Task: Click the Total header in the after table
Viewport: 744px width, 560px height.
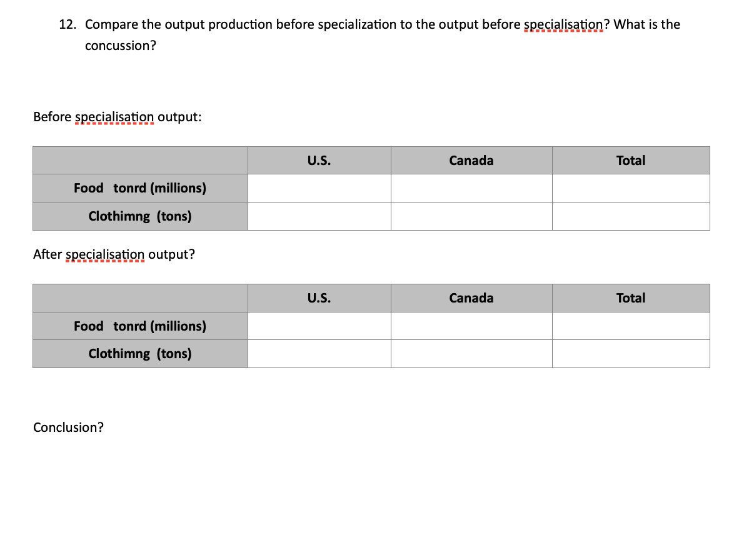Action: [630, 297]
